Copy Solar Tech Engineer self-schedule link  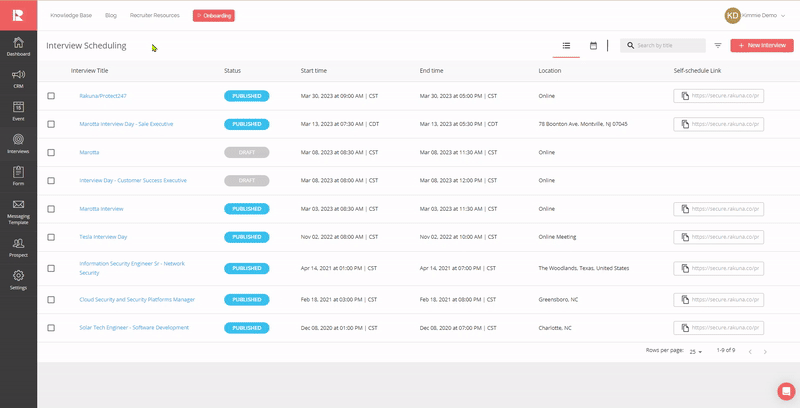point(685,328)
